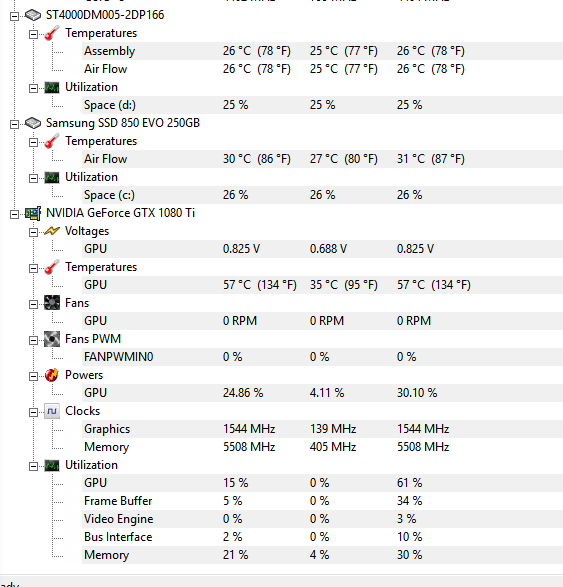
Task: Click the black fan icon beside Fans
Action: click(x=52, y=303)
